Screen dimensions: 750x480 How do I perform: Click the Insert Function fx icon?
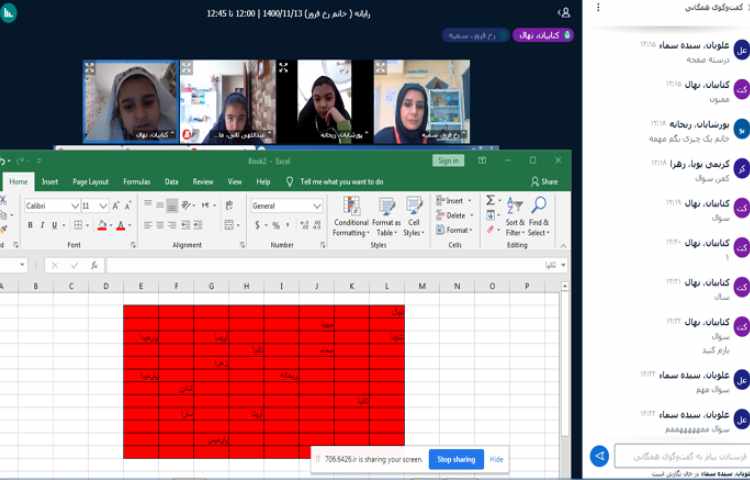coord(95,265)
